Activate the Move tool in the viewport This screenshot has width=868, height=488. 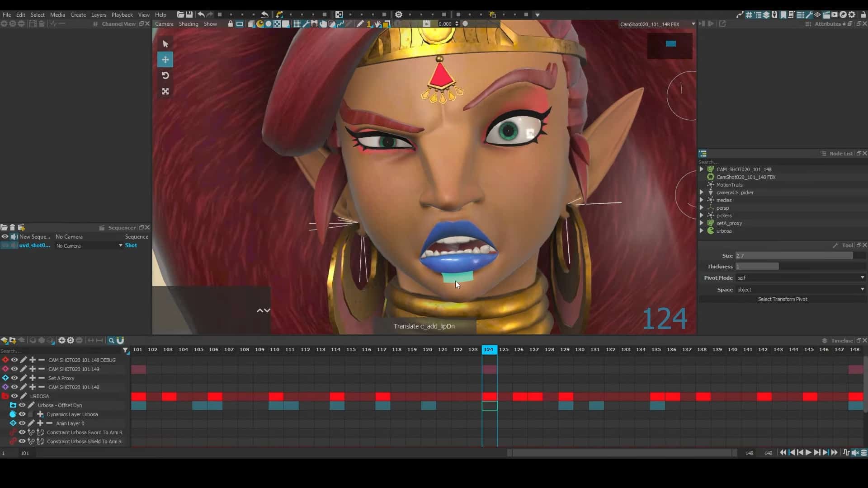[x=165, y=59]
